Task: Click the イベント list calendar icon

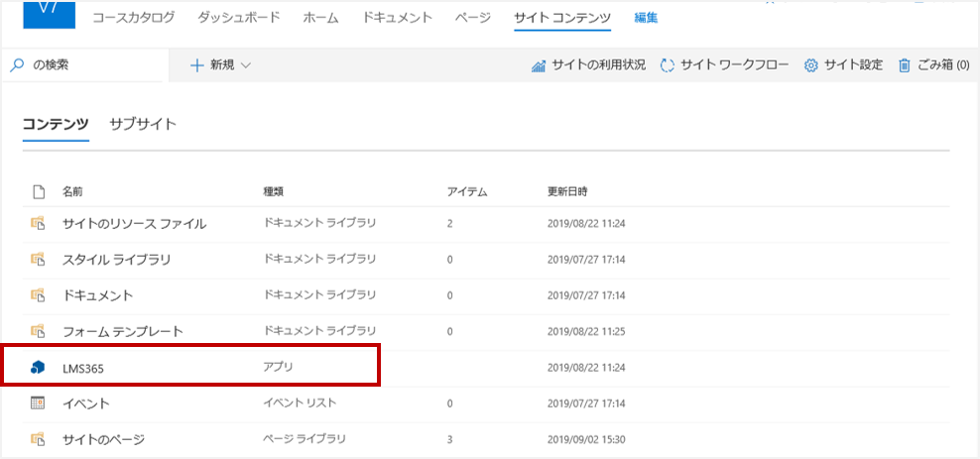Action: point(38,403)
